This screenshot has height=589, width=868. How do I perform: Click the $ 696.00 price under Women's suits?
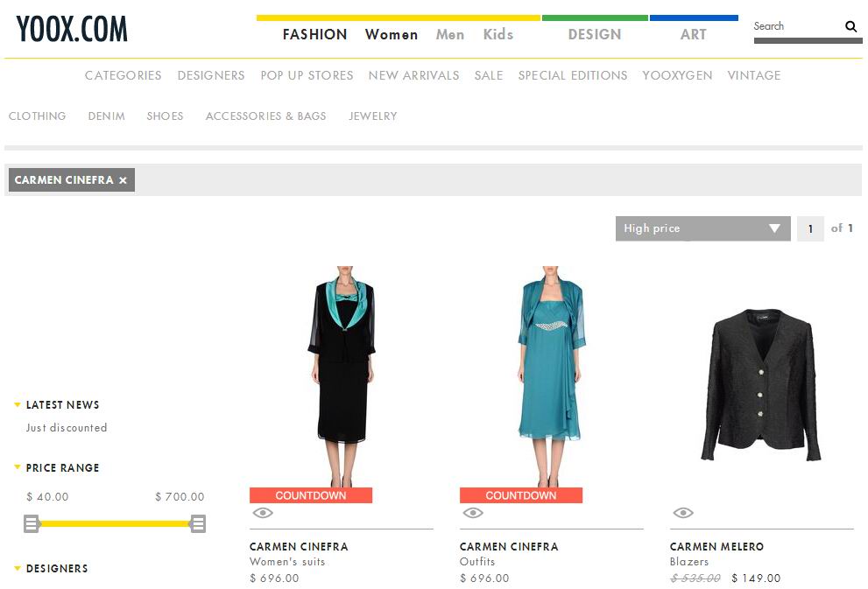[x=274, y=578]
